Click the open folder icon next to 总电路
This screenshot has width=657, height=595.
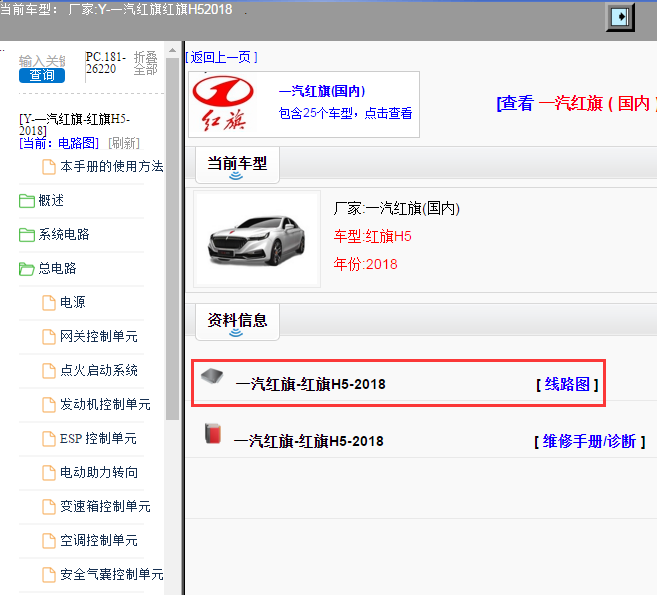coord(27,269)
